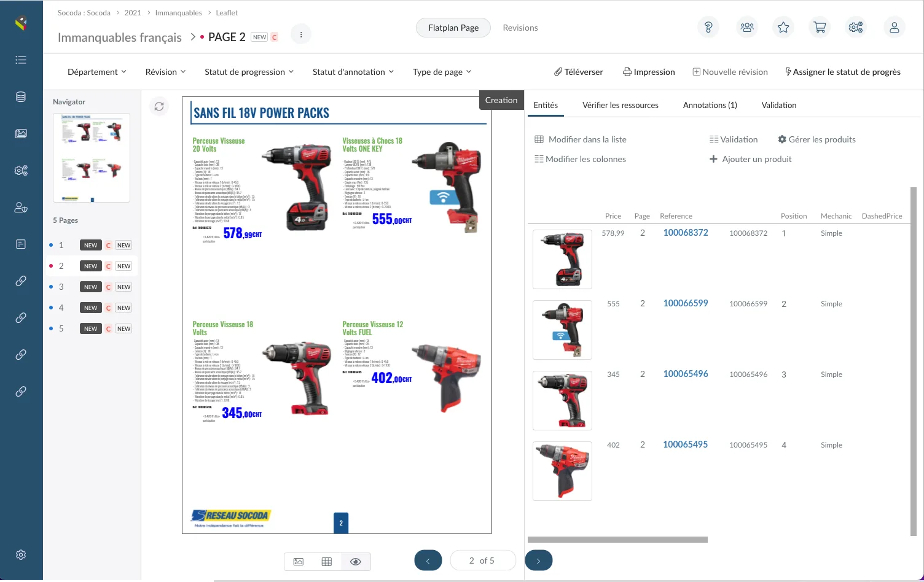Open the Statut d'annotation dropdown
Screen dimensions: 924x582
click(353, 72)
